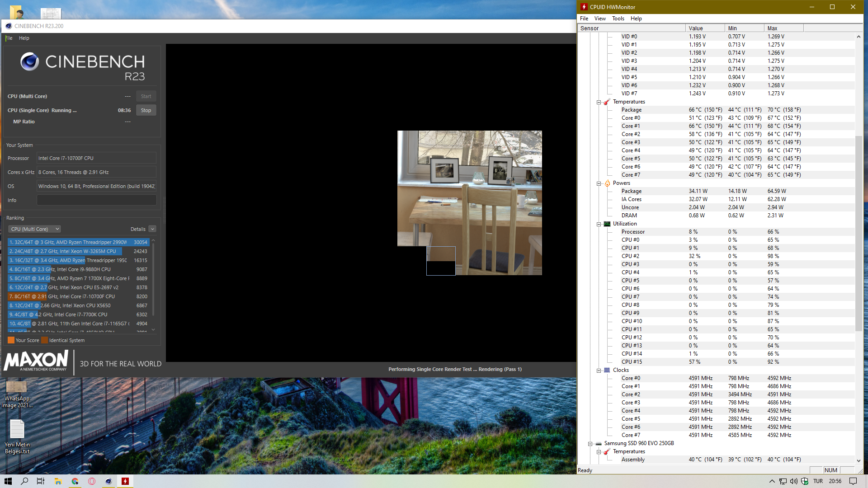Viewport: 868px width, 488px height.
Task: Click the Start button for Multi Core
Action: 146,96
